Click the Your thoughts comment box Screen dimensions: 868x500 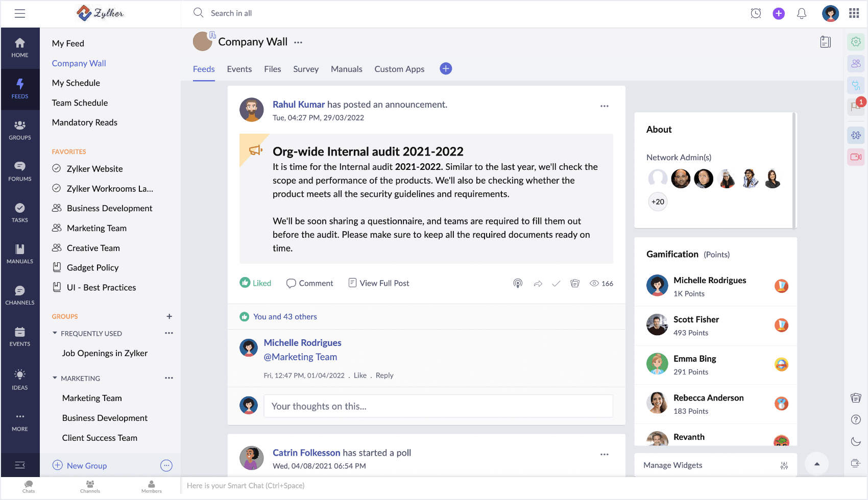tap(438, 406)
